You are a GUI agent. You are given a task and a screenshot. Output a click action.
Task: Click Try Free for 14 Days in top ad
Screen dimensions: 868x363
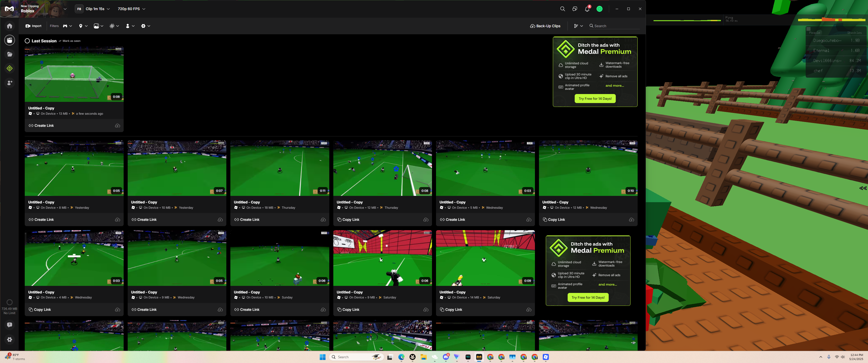click(595, 99)
